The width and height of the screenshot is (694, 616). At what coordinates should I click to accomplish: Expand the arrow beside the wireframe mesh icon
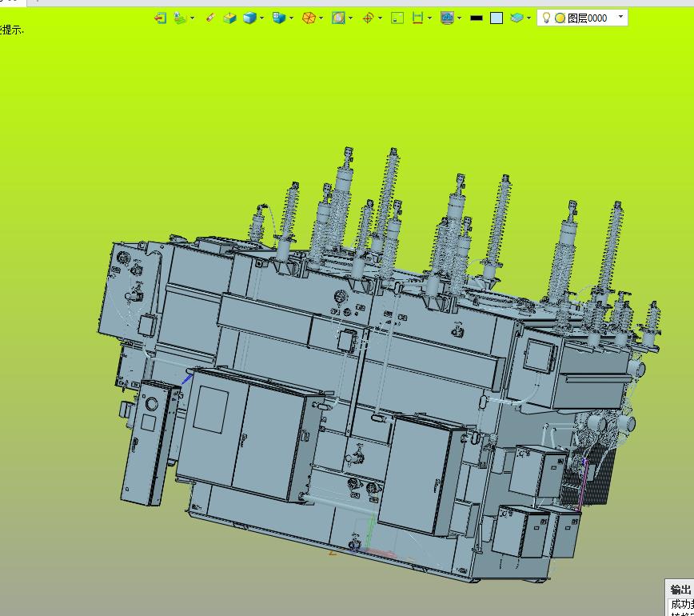[321, 18]
